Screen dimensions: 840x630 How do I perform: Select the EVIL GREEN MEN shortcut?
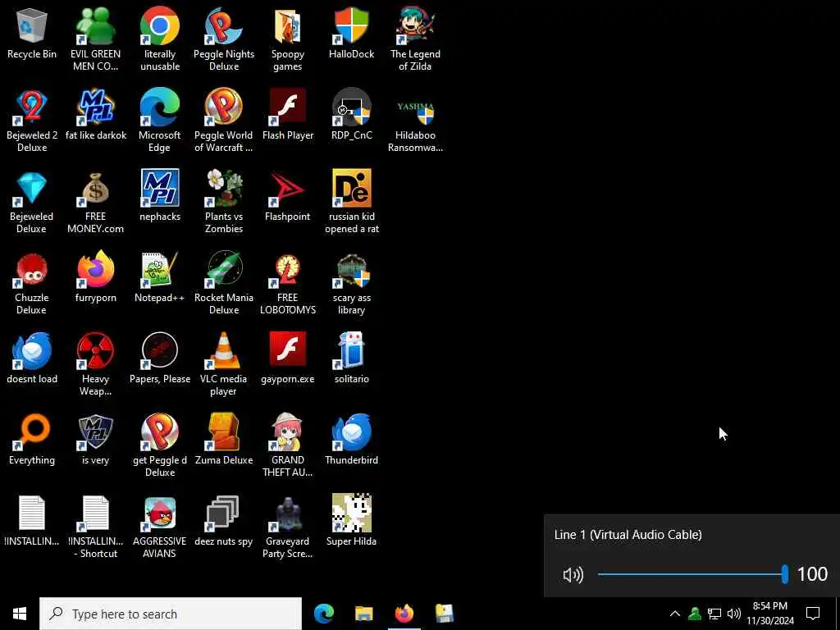point(95,39)
